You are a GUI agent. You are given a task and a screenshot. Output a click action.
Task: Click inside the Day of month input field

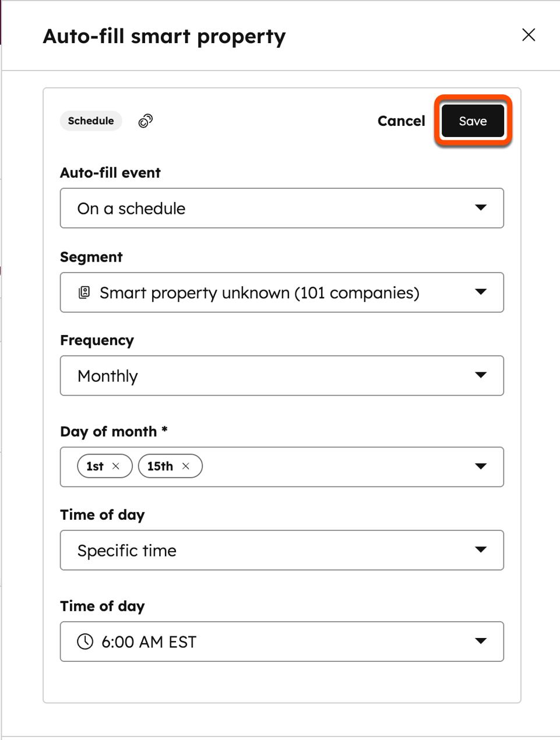[320, 466]
